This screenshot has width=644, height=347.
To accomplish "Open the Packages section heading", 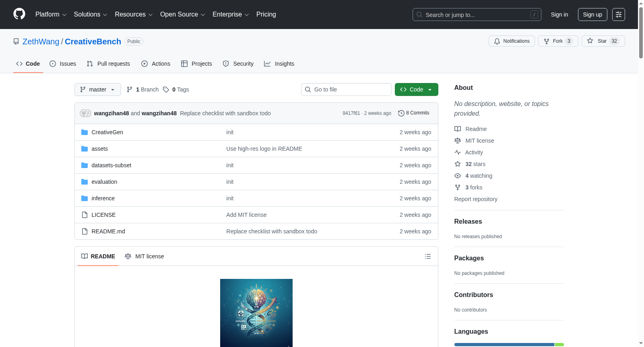I will (x=469, y=258).
